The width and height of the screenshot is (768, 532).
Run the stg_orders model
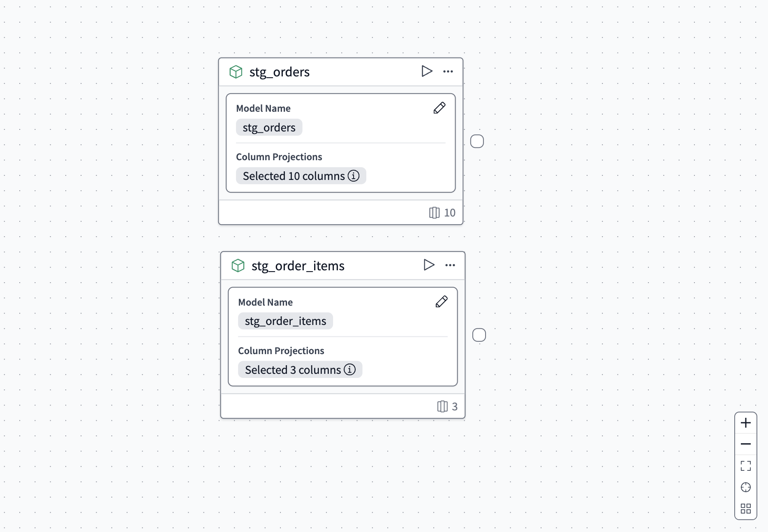coord(426,71)
